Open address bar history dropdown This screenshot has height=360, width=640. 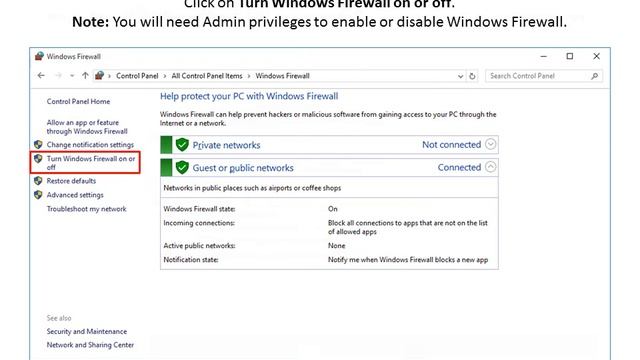click(x=460, y=76)
